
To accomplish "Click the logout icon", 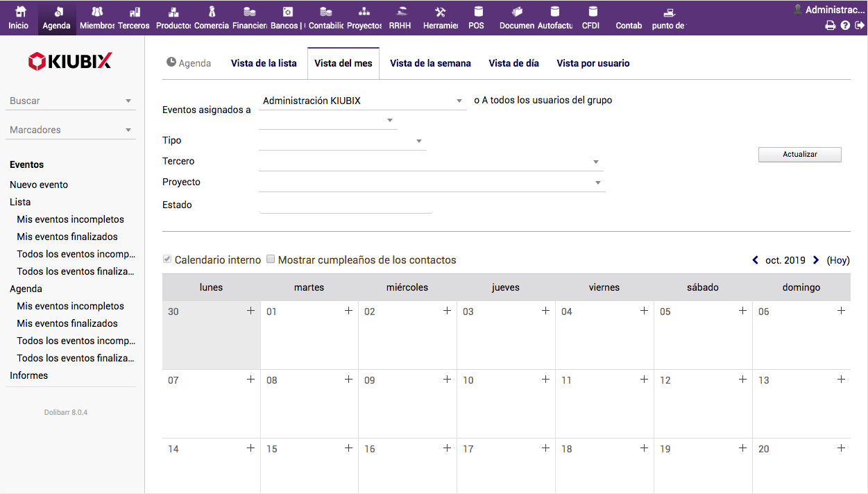I will tap(860, 26).
